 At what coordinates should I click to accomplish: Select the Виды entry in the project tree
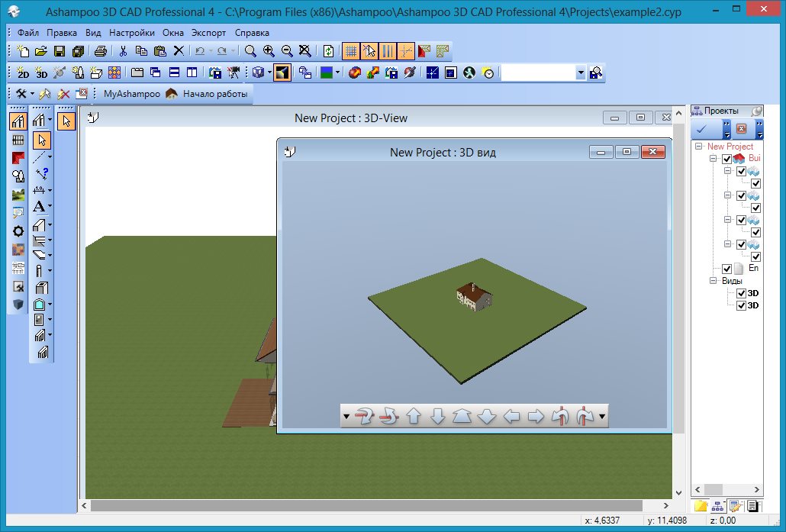click(732, 281)
